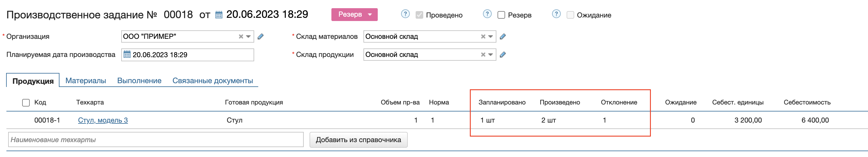The width and height of the screenshot is (868, 157).
Task: Click the ООО "ПРИМЕР" organization field
Action: point(188,36)
